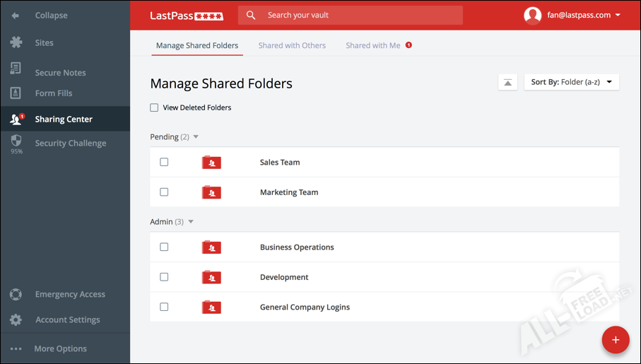Click the collapse-all arrow button beside Sort By
The width and height of the screenshot is (641, 364).
[507, 83]
